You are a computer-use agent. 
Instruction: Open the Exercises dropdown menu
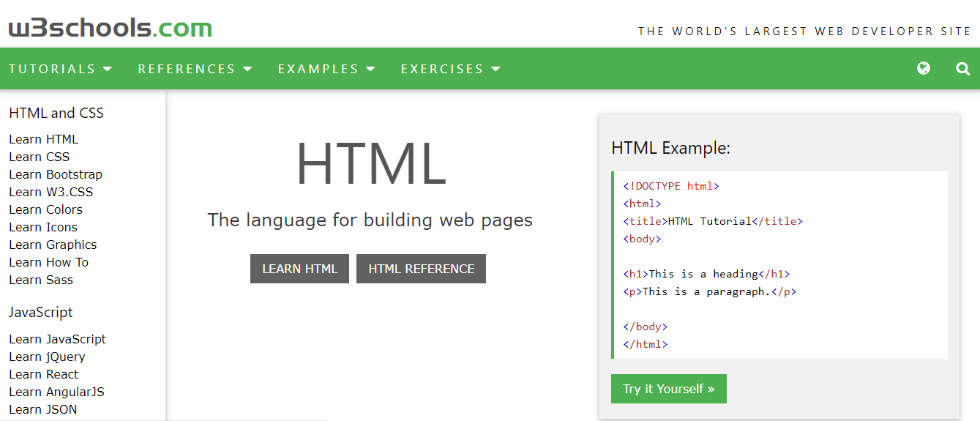click(451, 69)
